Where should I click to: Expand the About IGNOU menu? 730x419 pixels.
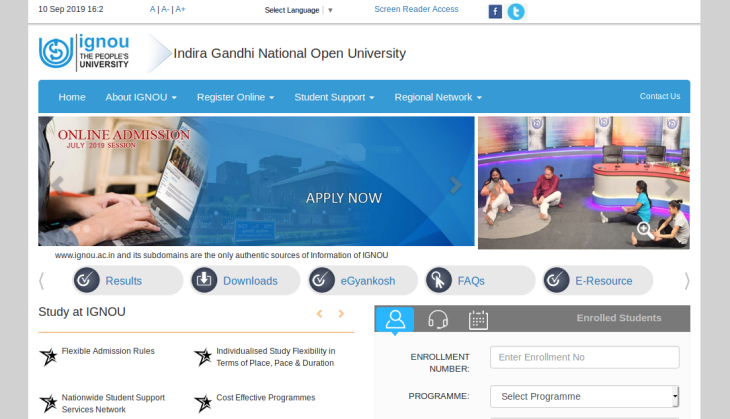click(x=141, y=97)
